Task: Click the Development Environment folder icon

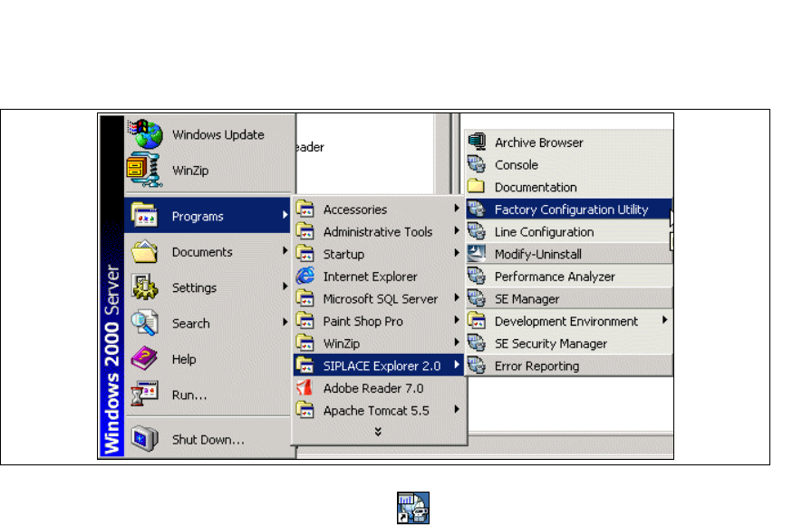Action: [477, 320]
